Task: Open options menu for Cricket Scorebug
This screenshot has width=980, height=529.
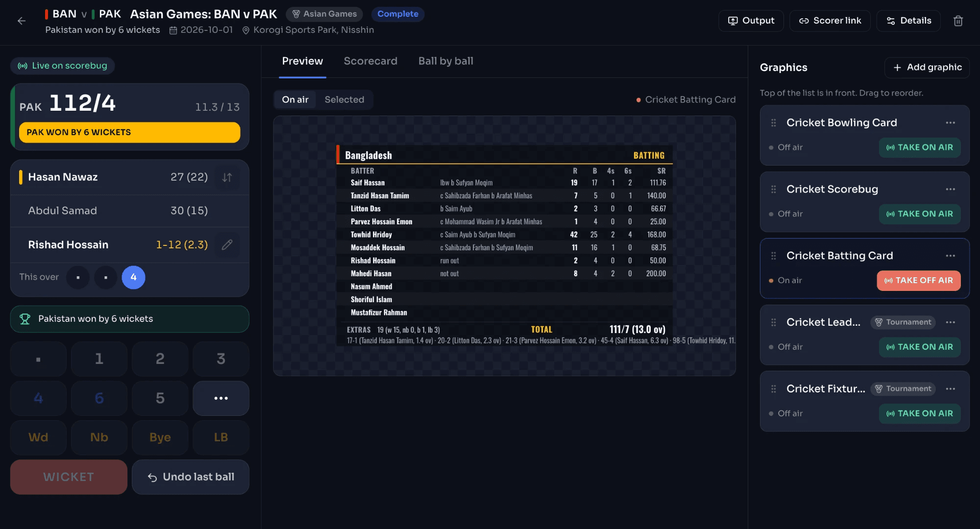Action: pos(951,190)
